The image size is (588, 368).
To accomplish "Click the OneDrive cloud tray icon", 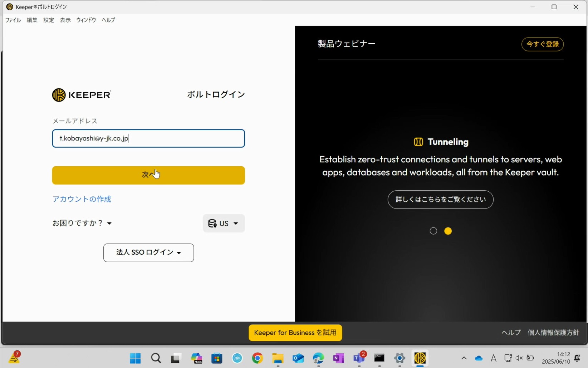I will click(479, 358).
